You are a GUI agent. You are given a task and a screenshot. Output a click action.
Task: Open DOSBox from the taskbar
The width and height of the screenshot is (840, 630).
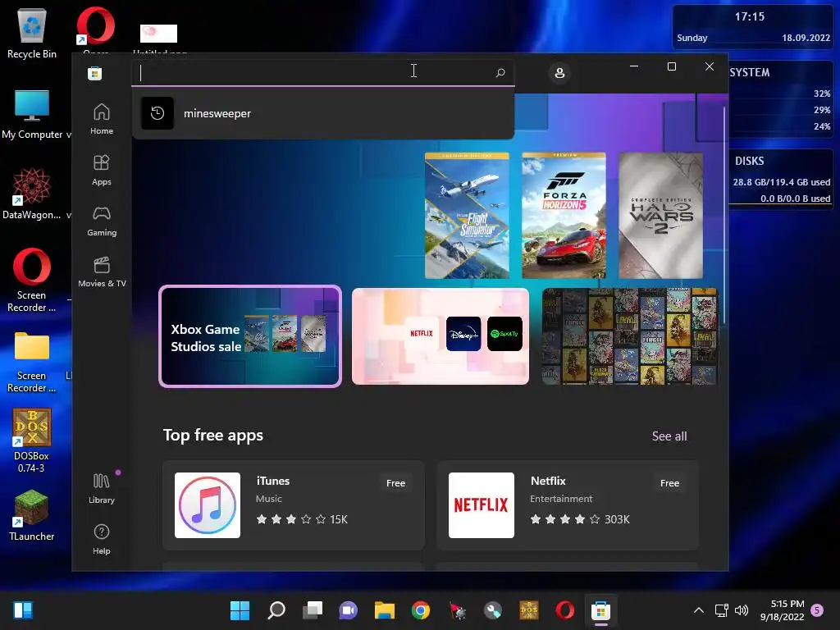pos(529,610)
